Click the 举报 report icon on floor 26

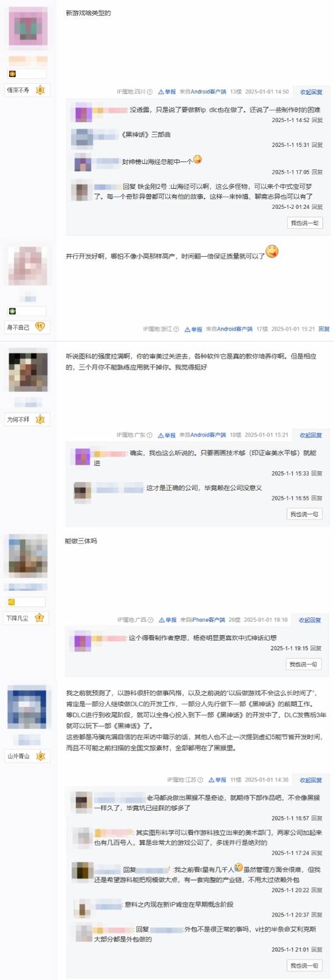coord(162,620)
